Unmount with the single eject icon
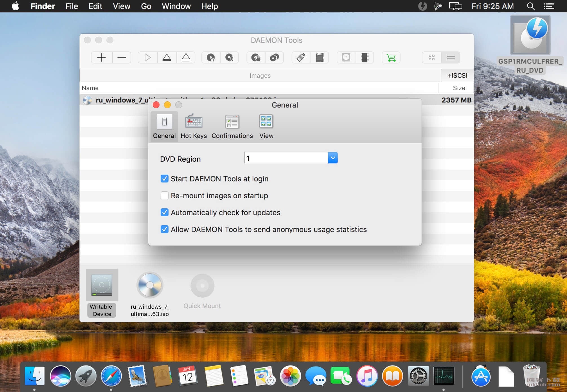 pyautogui.click(x=167, y=58)
